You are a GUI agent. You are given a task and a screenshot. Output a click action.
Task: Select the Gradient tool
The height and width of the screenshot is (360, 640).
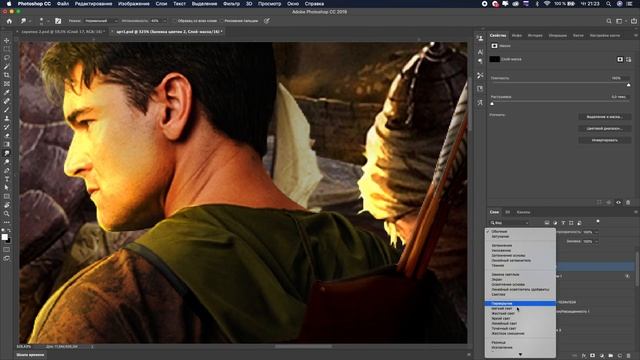[x=7, y=144]
